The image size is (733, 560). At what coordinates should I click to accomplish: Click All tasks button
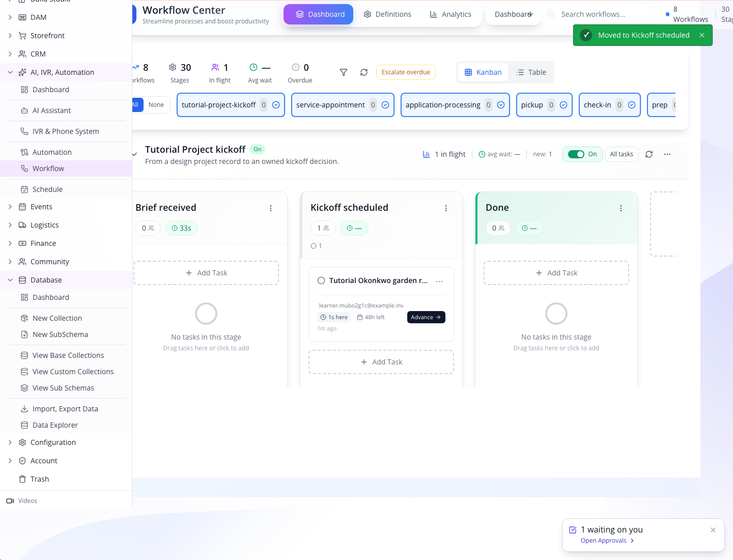(622, 154)
